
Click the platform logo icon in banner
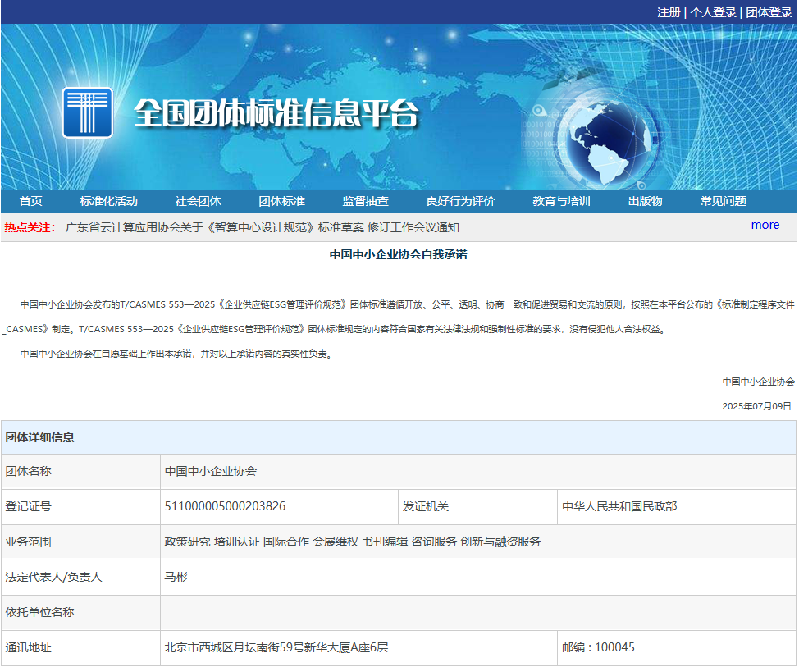(x=87, y=112)
